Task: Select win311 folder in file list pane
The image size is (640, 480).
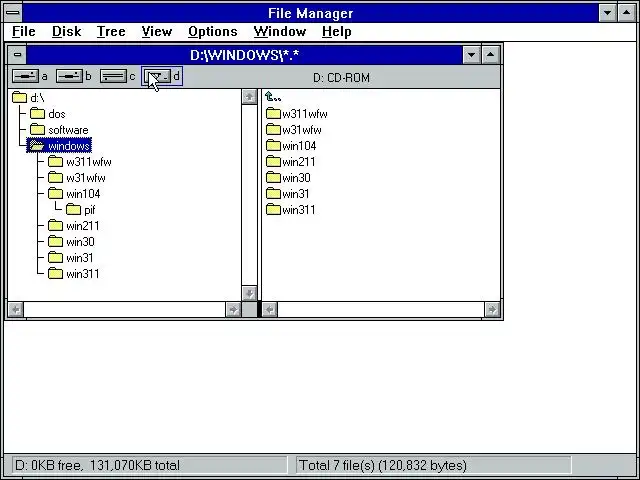Action: coord(291,210)
